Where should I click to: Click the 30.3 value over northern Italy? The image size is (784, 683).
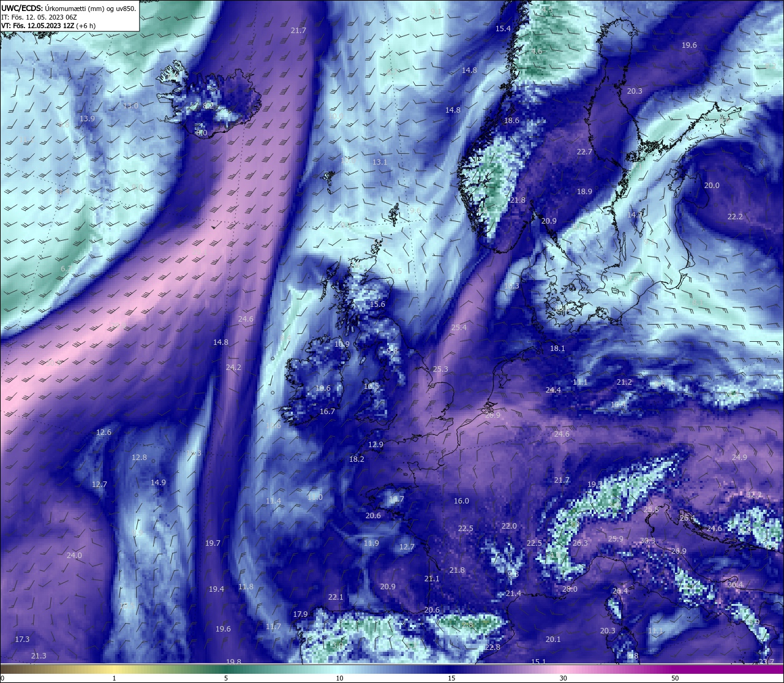[647, 541]
